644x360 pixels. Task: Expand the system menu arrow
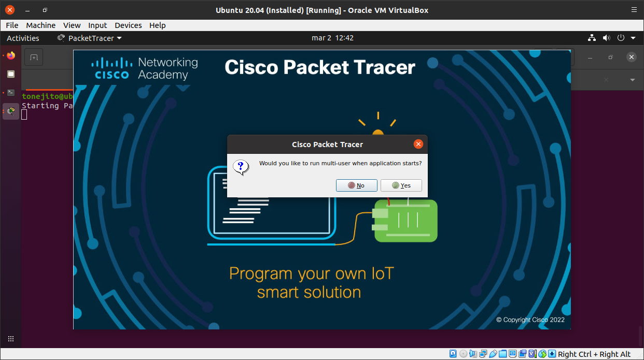point(633,38)
